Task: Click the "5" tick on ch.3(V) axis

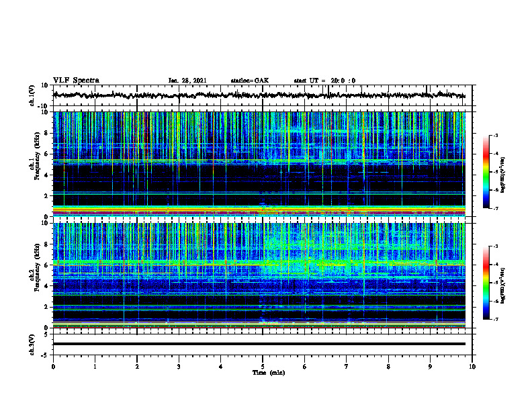Action: click(46, 334)
